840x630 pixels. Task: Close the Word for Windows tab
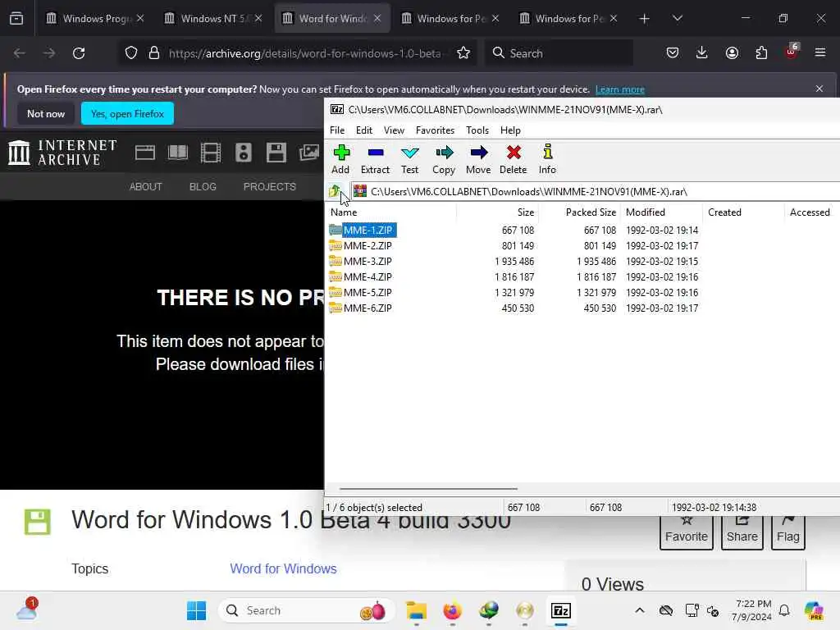click(377, 18)
